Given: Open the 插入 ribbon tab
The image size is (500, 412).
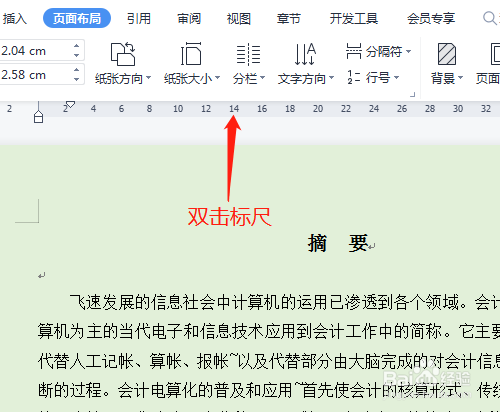Looking at the screenshot, I should coord(15,19).
